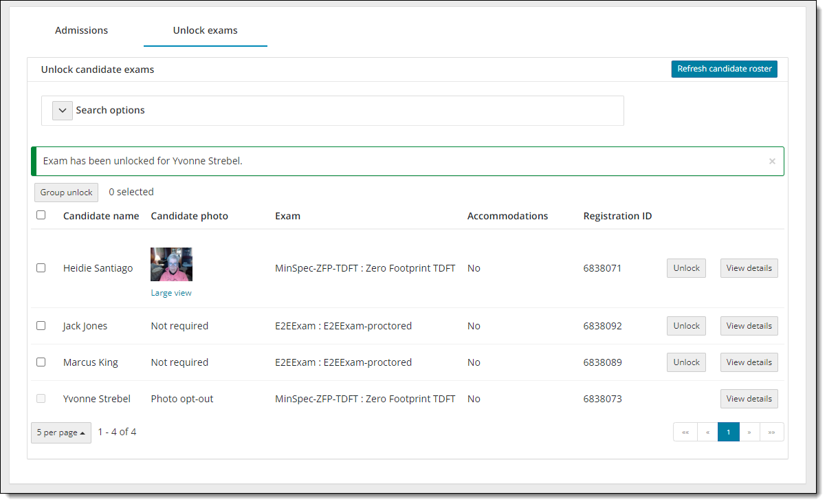Open Large view of candidate photo
The height and width of the screenshot is (504, 827).
[x=171, y=293]
